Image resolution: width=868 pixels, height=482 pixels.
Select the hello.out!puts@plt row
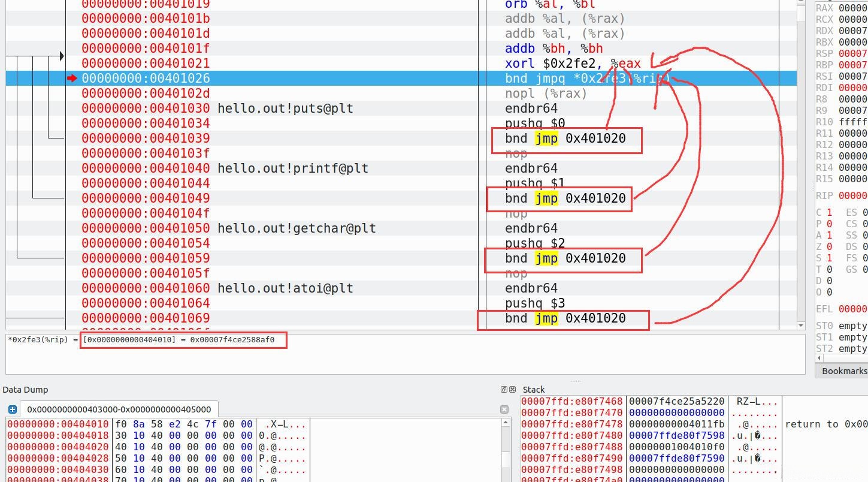pos(401,108)
